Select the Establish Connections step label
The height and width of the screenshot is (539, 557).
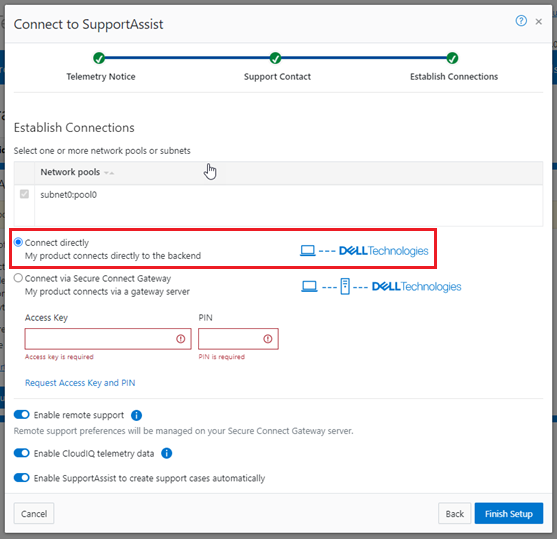pos(454,77)
